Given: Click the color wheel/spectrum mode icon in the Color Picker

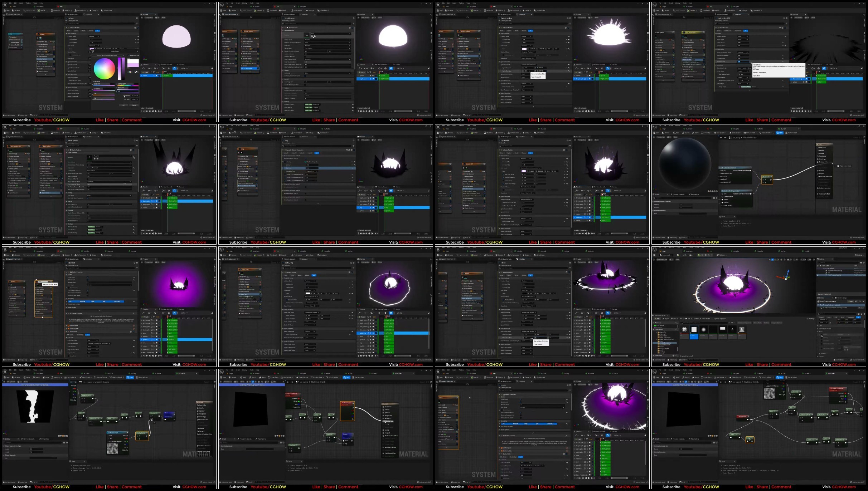Looking at the screenshot, I should click(130, 72).
